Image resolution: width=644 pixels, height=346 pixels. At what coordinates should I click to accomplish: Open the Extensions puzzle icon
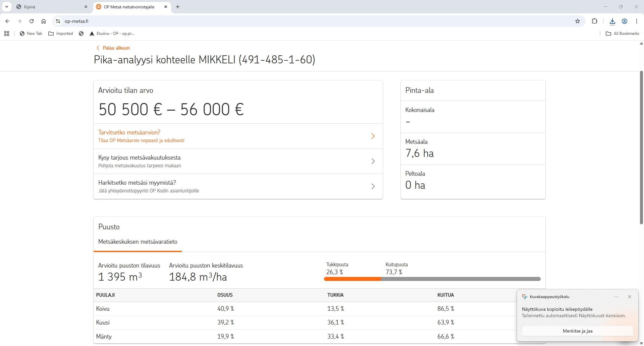point(594,21)
